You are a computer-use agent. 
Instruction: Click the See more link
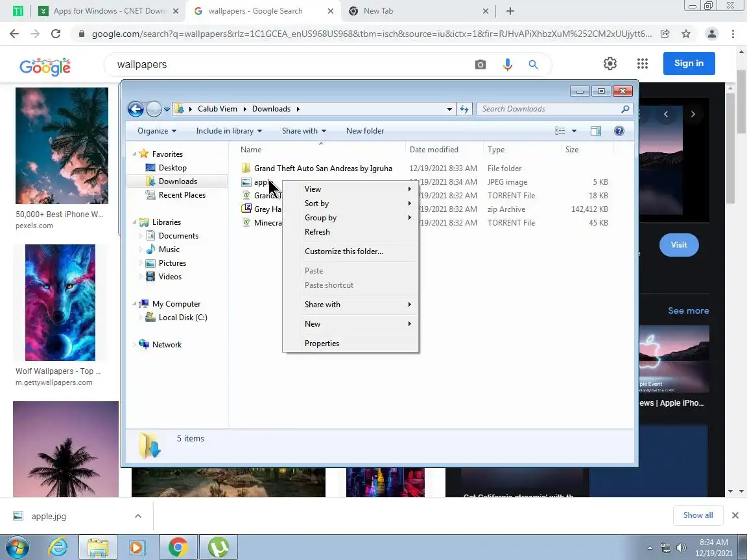tap(689, 310)
